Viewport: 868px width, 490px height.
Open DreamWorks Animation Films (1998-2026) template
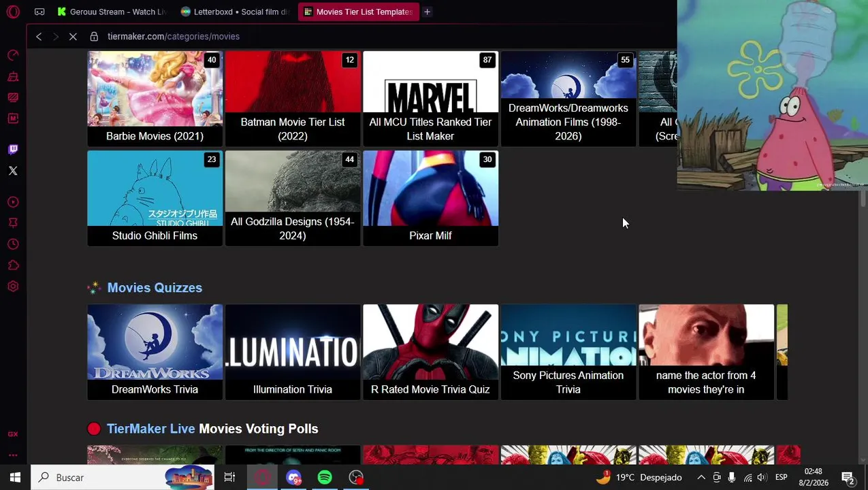(x=568, y=99)
